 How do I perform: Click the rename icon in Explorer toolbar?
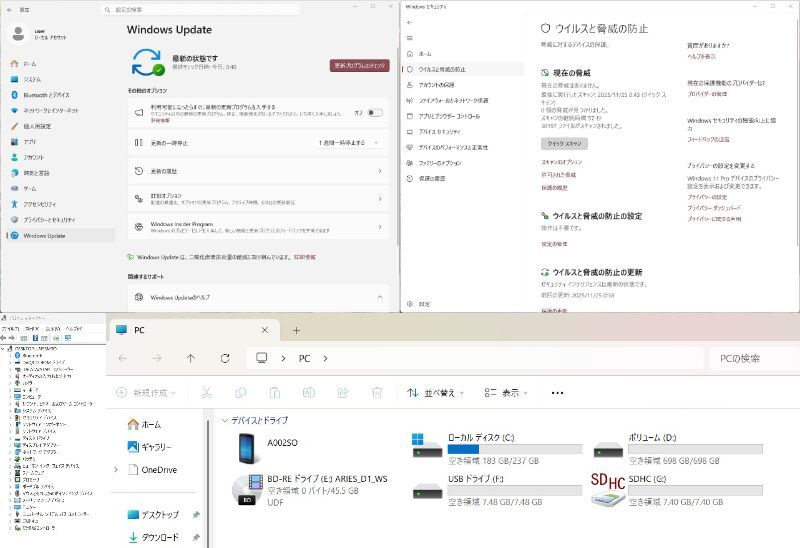click(x=309, y=392)
